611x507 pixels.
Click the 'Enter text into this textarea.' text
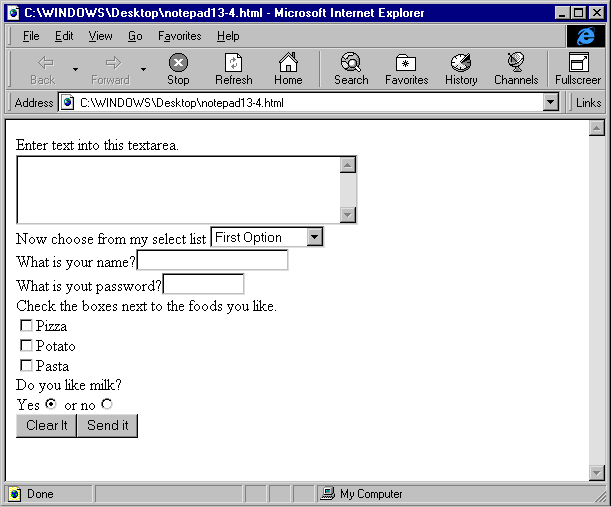coord(97,145)
